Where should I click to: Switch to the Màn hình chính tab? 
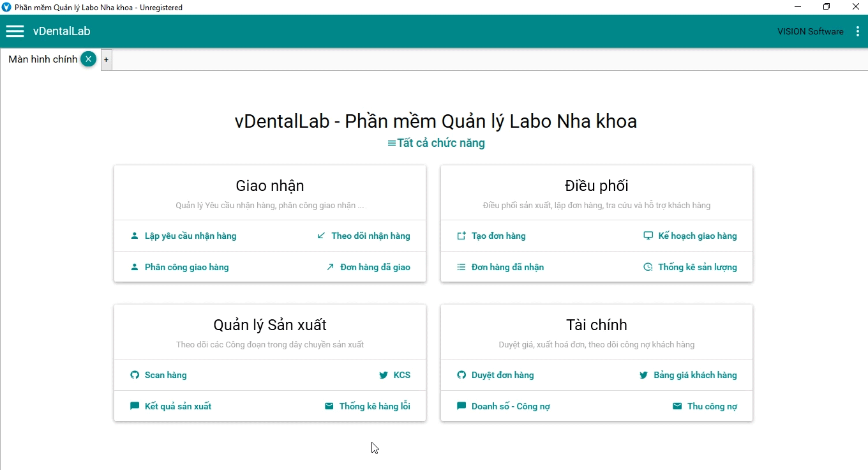click(43, 59)
